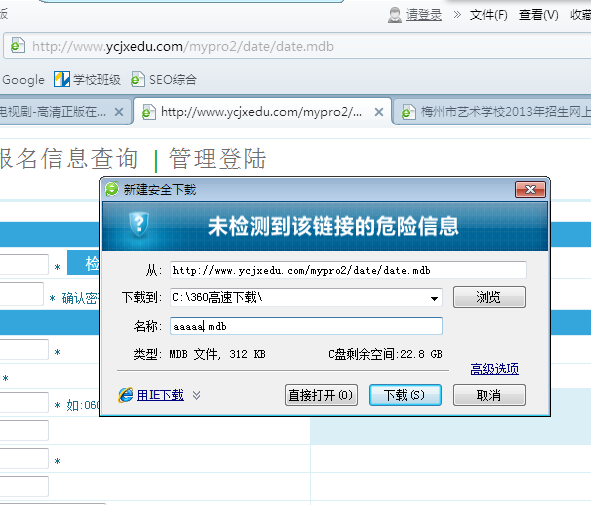Click the ycjxedu tab favicon
The width and height of the screenshot is (591, 505).
[x=149, y=112]
